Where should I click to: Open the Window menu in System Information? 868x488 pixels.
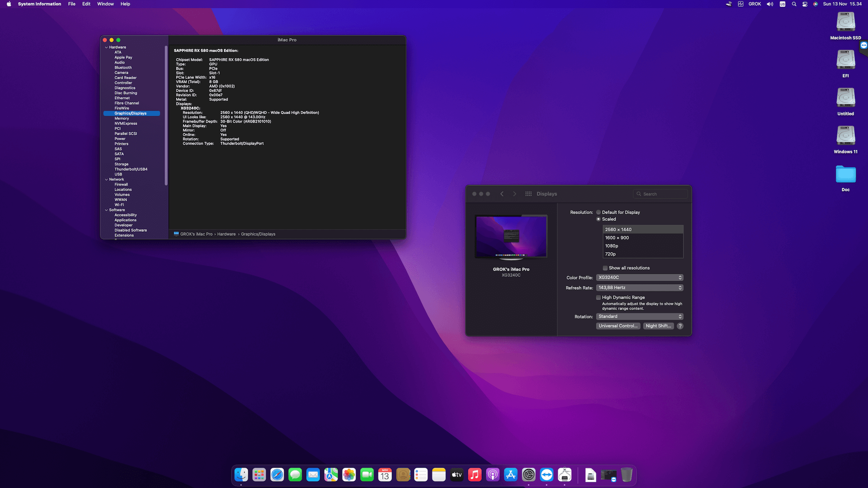(105, 4)
